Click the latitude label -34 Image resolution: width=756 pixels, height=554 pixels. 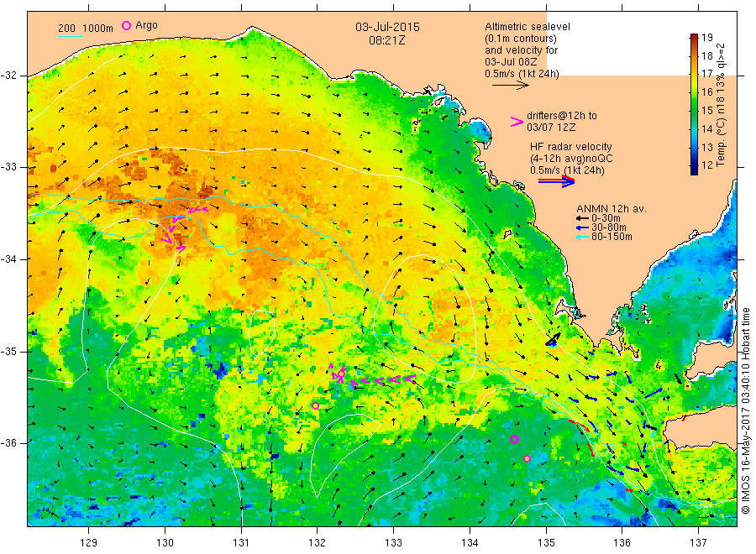9,259
